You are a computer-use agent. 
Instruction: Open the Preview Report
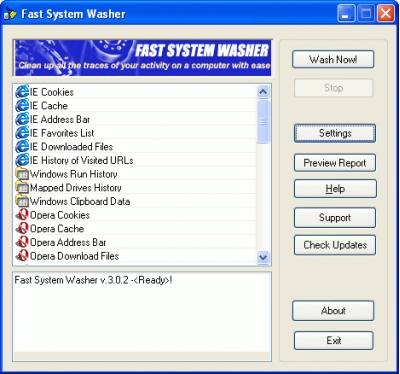pos(335,163)
